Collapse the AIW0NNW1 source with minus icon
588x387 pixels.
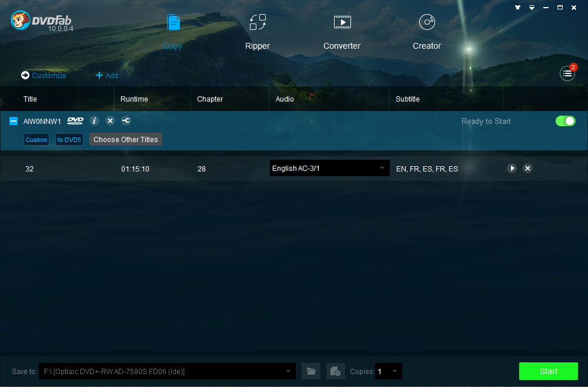pos(14,121)
